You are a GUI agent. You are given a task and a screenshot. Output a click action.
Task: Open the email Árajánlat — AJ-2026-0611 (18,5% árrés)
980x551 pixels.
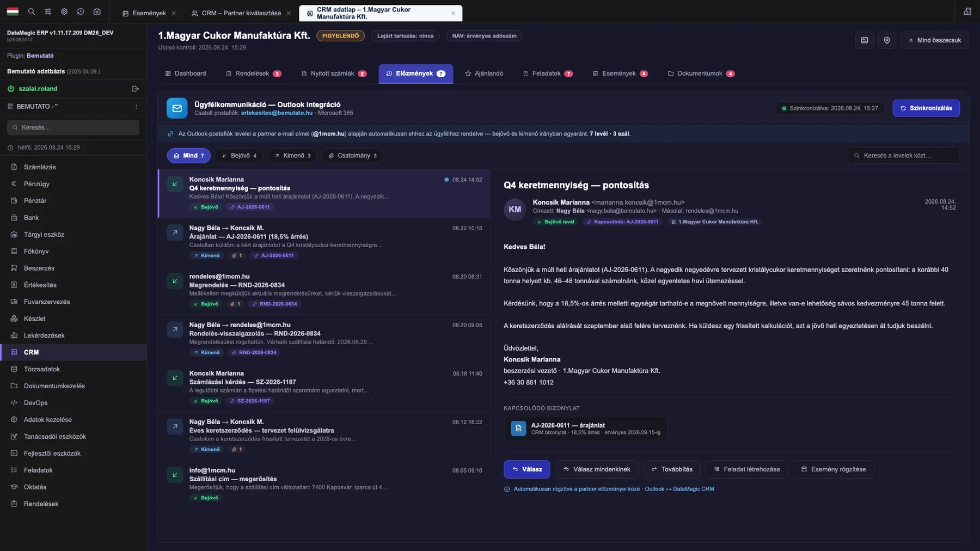pyautogui.click(x=324, y=242)
